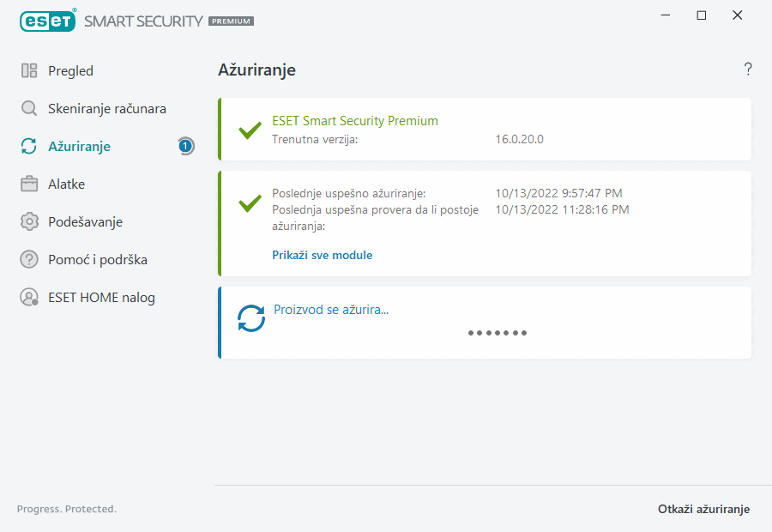Open ESET HOME nalog page
Image resolution: width=772 pixels, height=532 pixels.
(x=101, y=298)
